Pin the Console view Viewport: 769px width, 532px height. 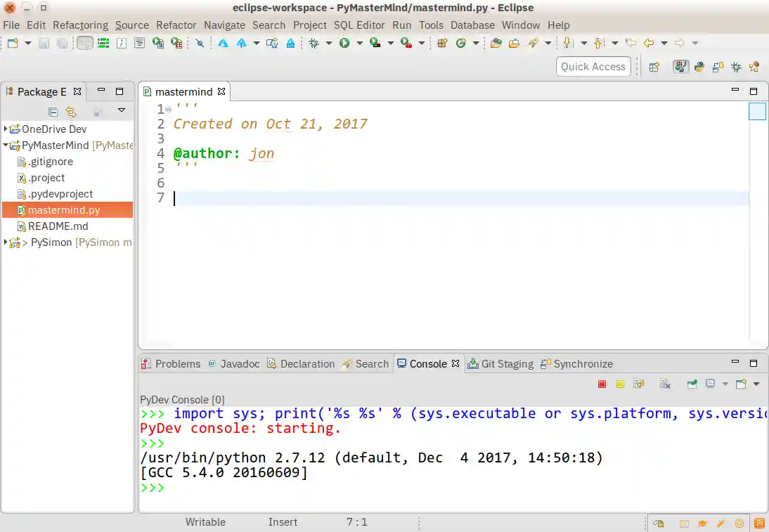pos(692,384)
